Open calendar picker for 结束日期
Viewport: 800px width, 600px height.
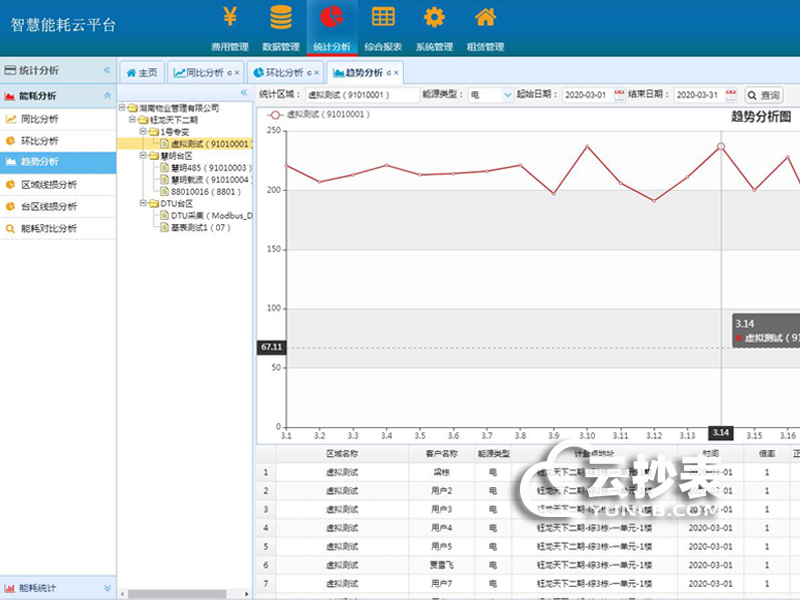[x=731, y=95]
